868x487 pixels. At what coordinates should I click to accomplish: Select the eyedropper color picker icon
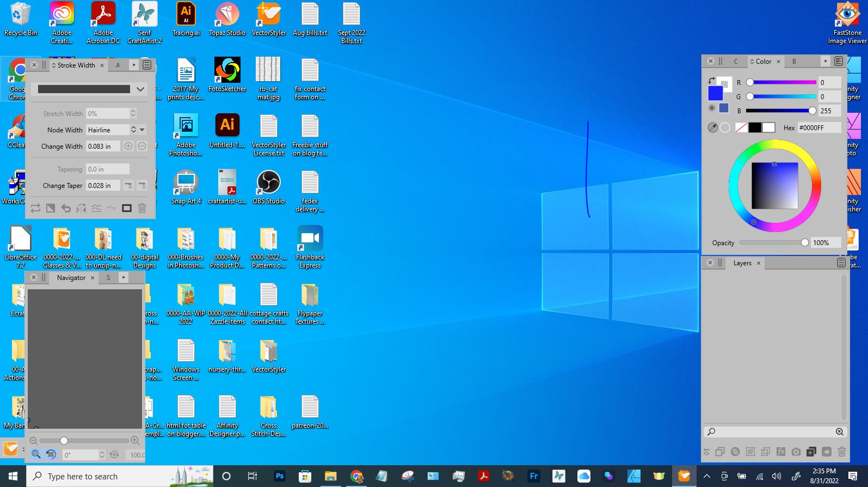pos(712,127)
